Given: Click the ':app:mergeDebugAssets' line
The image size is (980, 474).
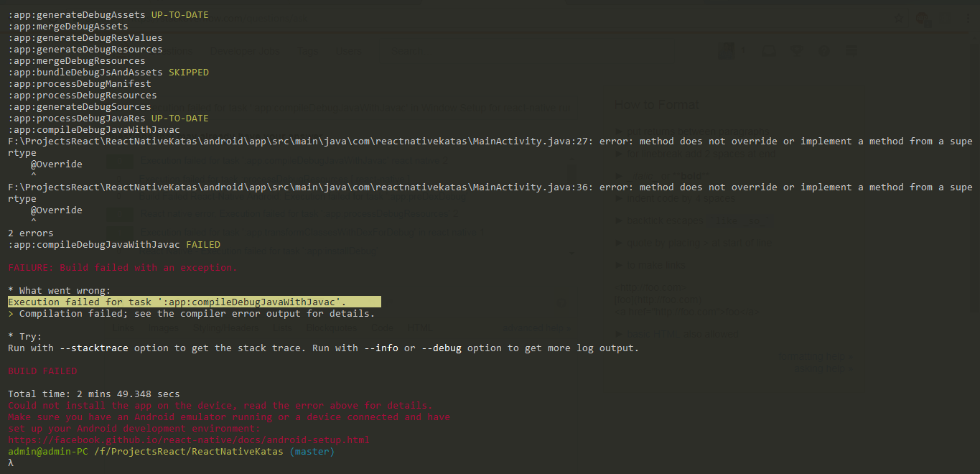Looking at the screenshot, I should point(68,27).
